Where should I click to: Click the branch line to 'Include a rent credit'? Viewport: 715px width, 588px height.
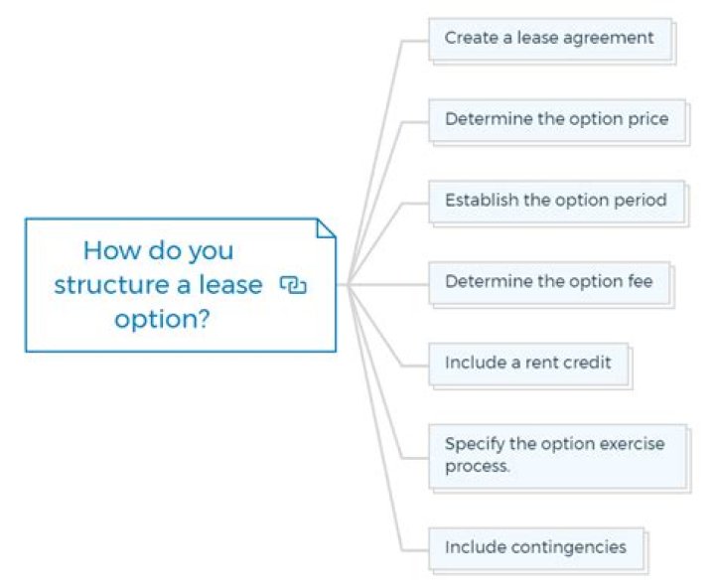[414, 365]
